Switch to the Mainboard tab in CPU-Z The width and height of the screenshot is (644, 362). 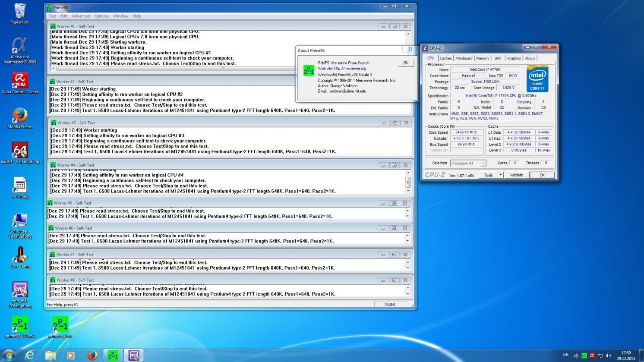point(464,58)
